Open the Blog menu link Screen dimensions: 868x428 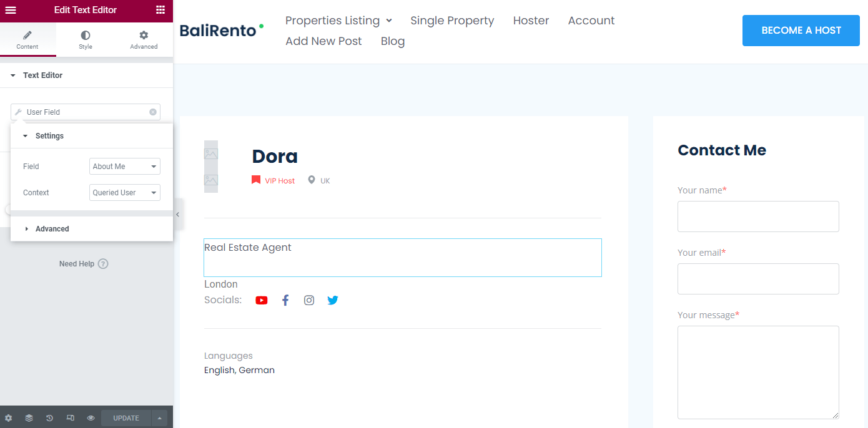tap(393, 41)
